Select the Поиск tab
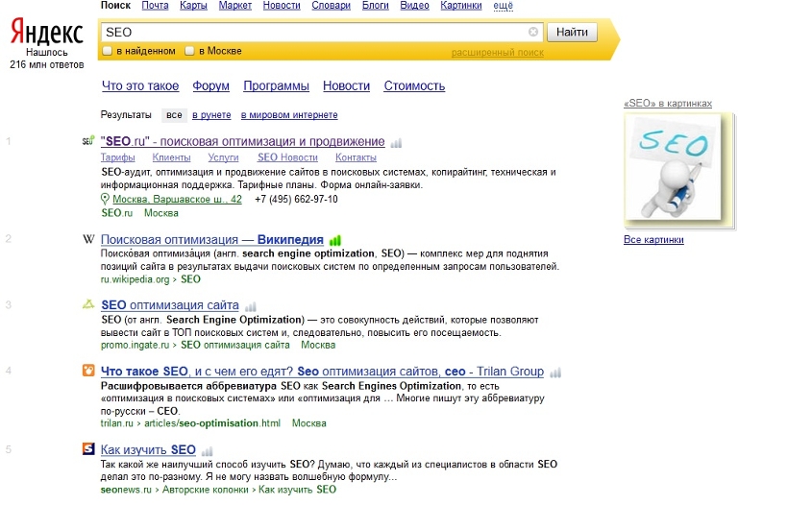Screen dimensions: 812x505 tap(115, 6)
